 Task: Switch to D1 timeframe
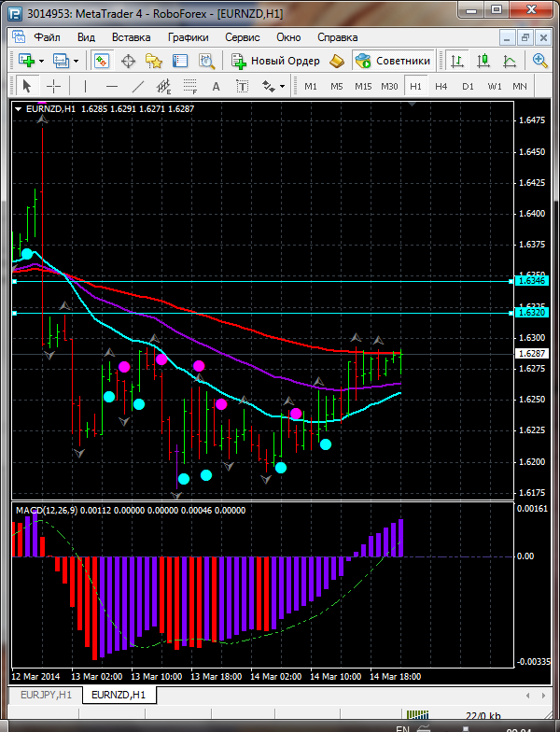[468, 86]
